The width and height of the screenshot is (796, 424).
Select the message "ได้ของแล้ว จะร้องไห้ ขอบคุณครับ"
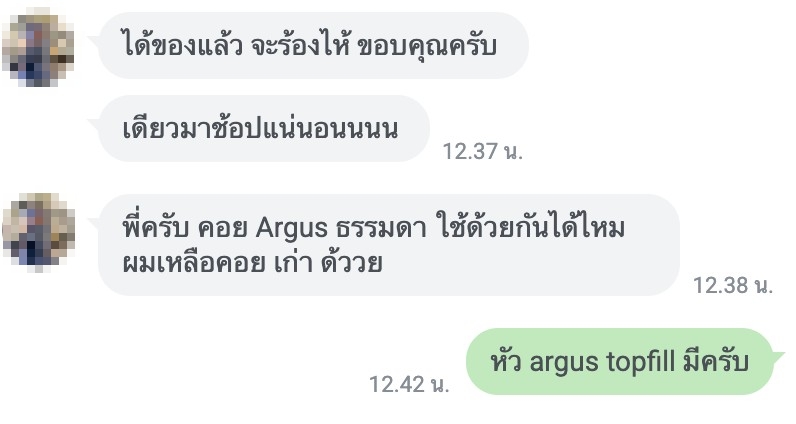[313, 46]
